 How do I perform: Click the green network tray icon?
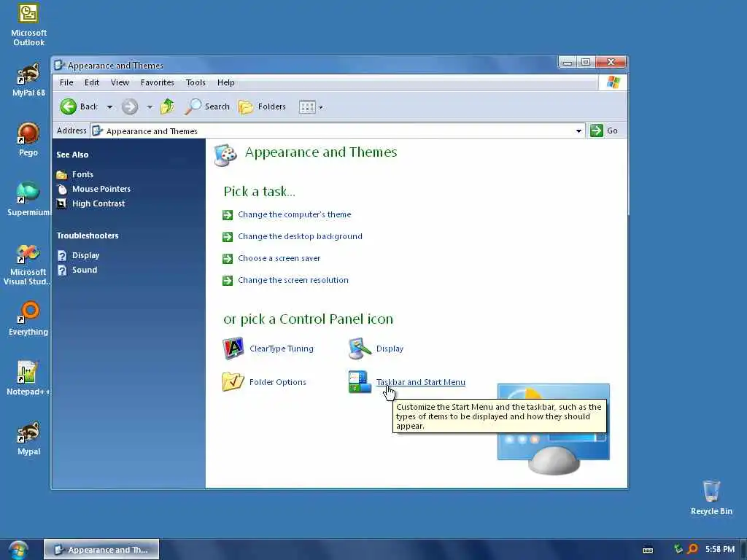(x=678, y=549)
